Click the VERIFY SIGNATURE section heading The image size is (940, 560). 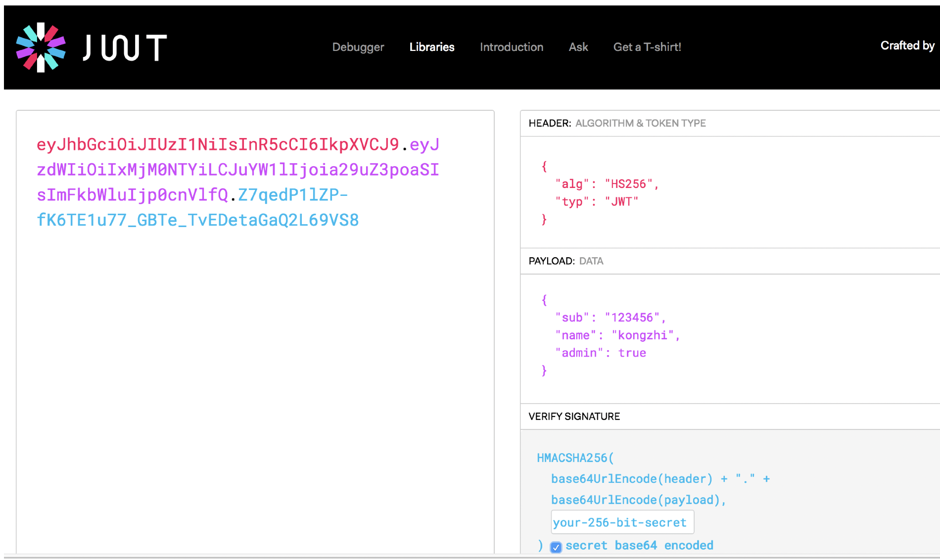pos(574,416)
